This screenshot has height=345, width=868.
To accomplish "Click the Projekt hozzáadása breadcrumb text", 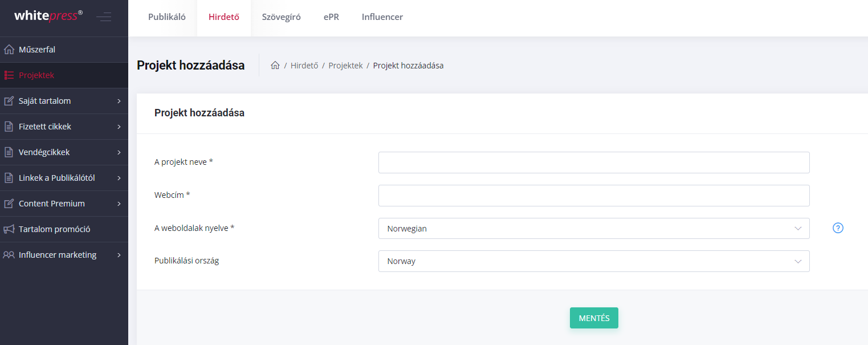I will [408, 66].
